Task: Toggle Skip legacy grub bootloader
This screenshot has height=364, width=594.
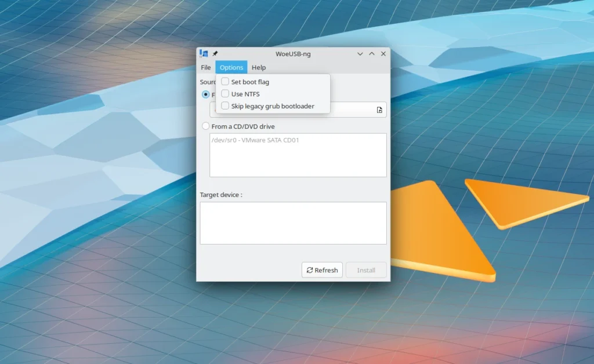Action: pyautogui.click(x=225, y=106)
